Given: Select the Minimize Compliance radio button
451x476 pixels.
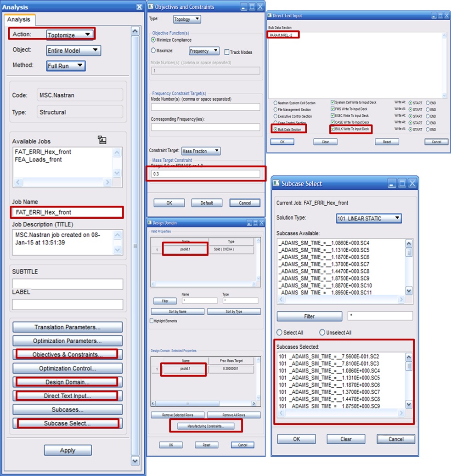Looking at the screenshot, I should tap(153, 40).
